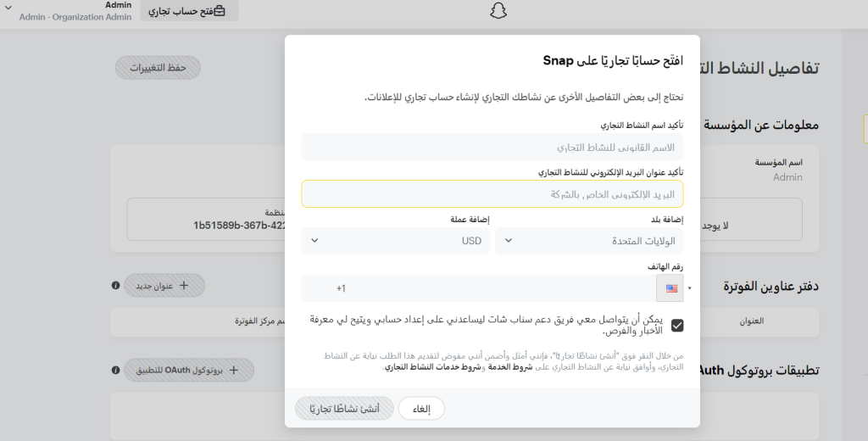This screenshot has width=868, height=441.
Task: Click the phone number input field
Action: (479, 288)
